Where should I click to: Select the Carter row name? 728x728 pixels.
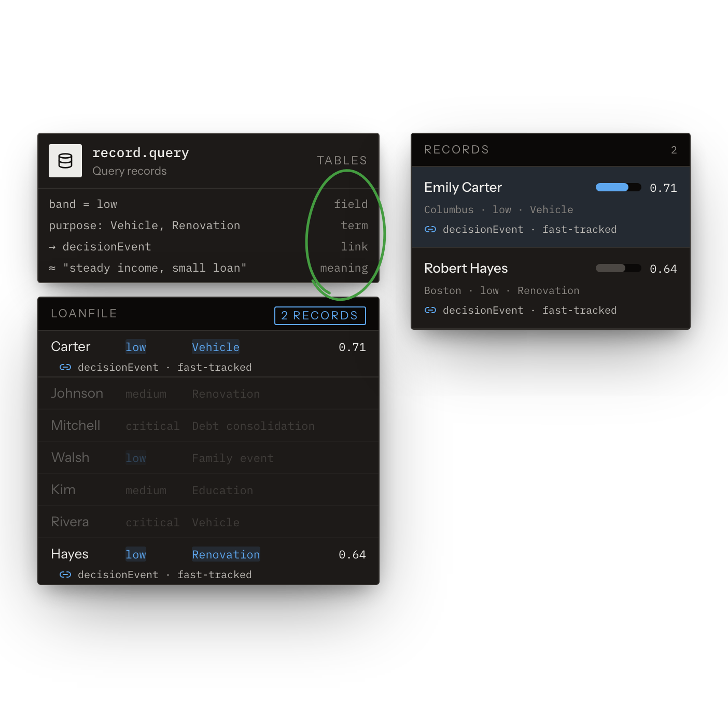71,347
